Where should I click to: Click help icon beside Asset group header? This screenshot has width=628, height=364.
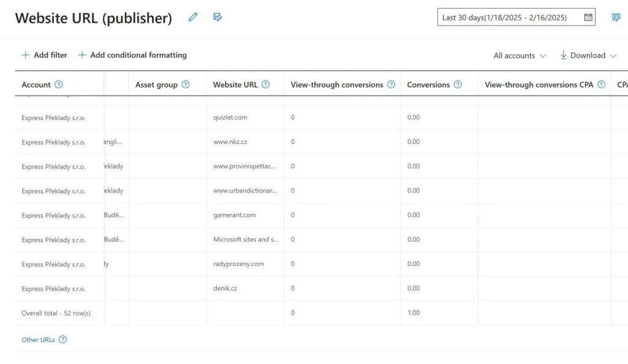(186, 85)
